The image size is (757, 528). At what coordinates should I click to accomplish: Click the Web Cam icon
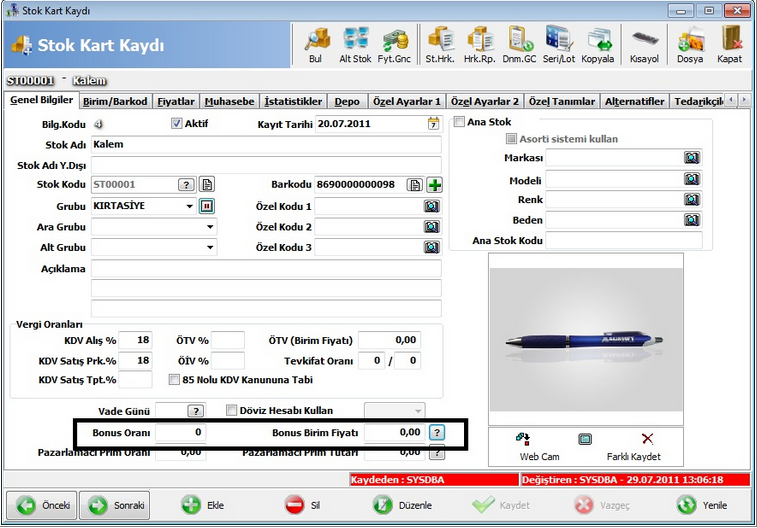[x=524, y=439]
